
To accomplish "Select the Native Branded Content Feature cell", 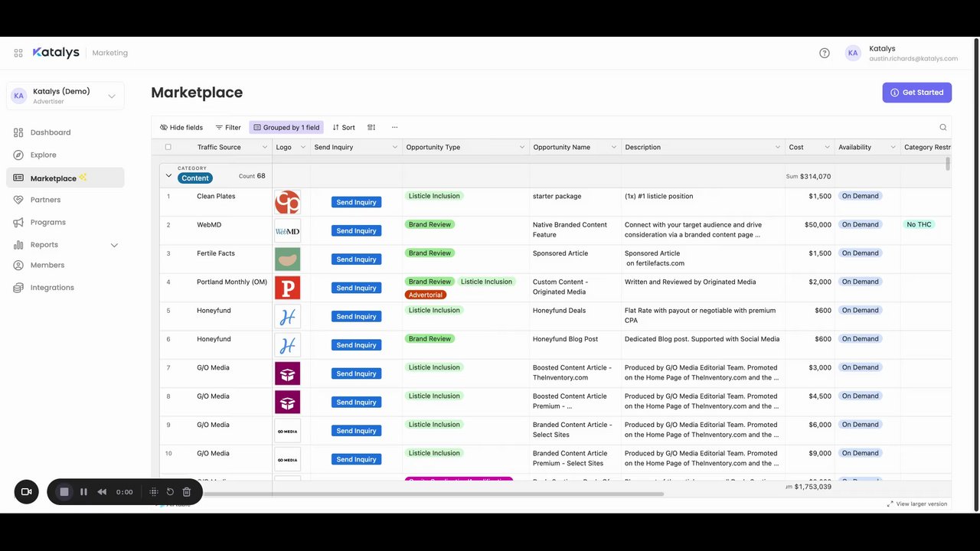I will click(575, 230).
